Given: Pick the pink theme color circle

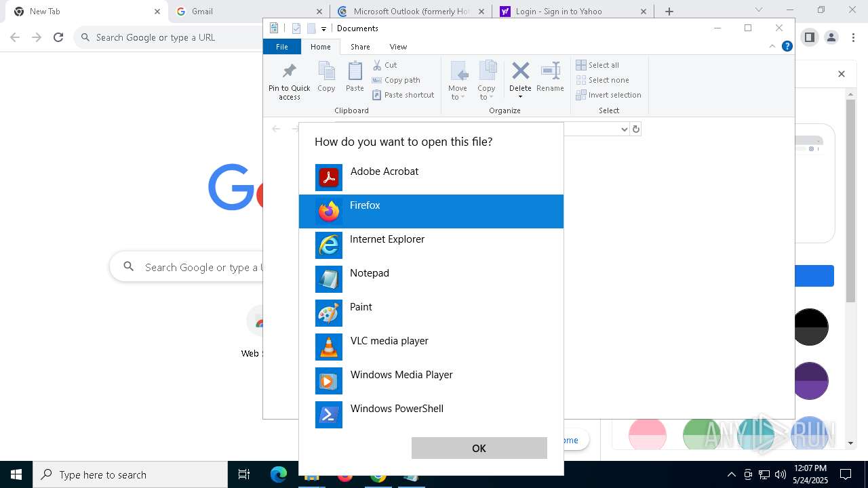Looking at the screenshot, I should [648, 434].
